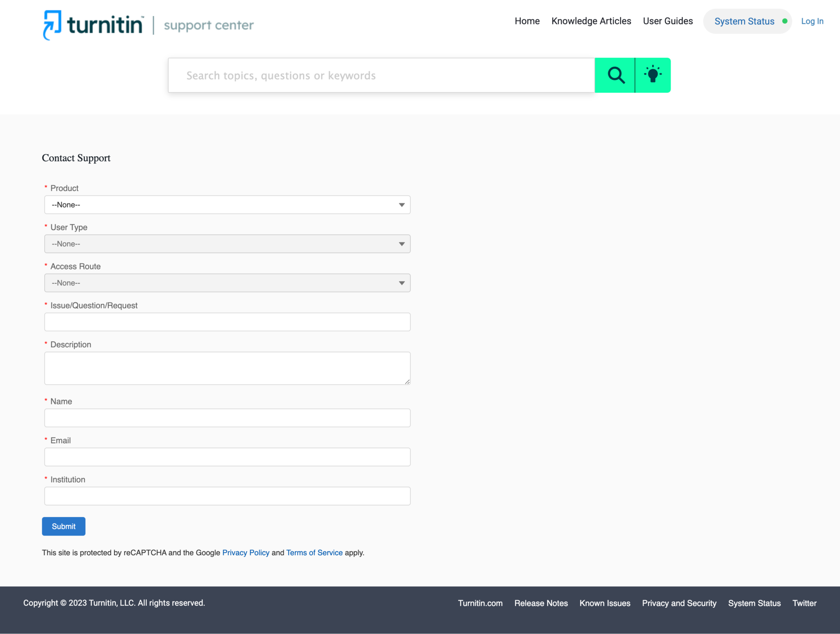View Known Issues page
The width and height of the screenshot is (840, 634).
coord(605,603)
